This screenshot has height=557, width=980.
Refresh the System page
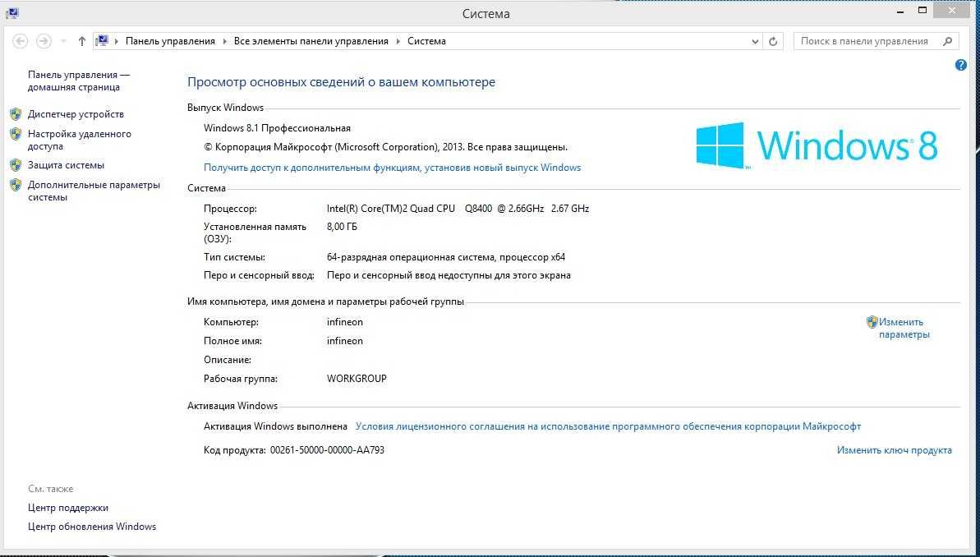(x=773, y=41)
